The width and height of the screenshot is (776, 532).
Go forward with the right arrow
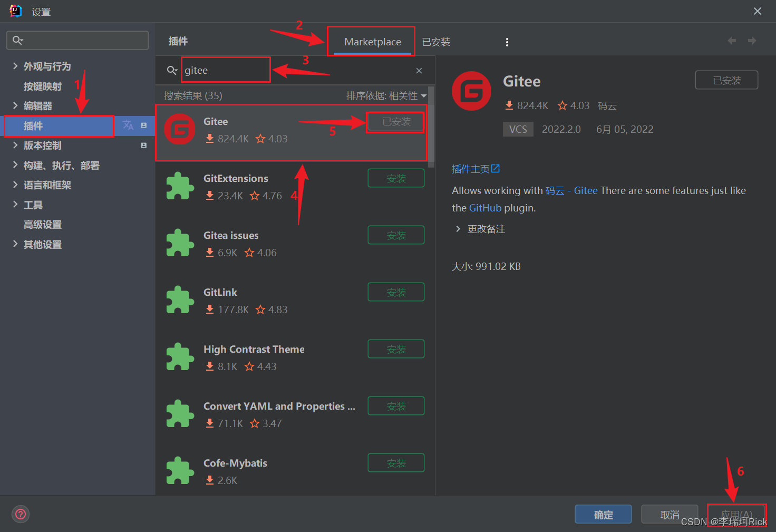[752, 41]
